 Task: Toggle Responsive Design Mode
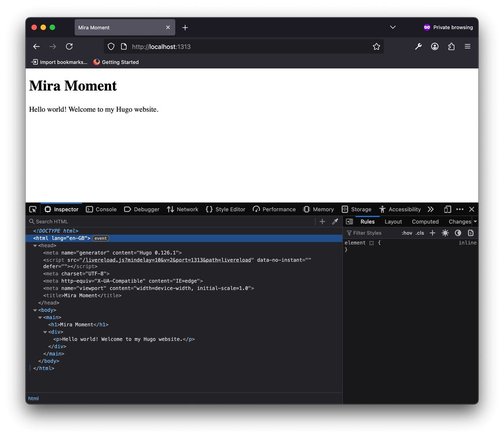click(x=448, y=209)
